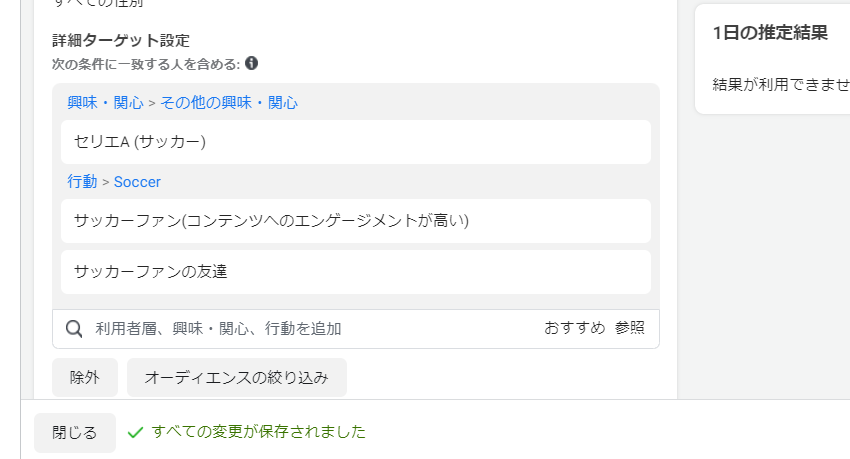Select the サッカーファン(コンテンツへのエンゲージメントが高い) entry
The height and width of the screenshot is (459, 850).
(356, 221)
